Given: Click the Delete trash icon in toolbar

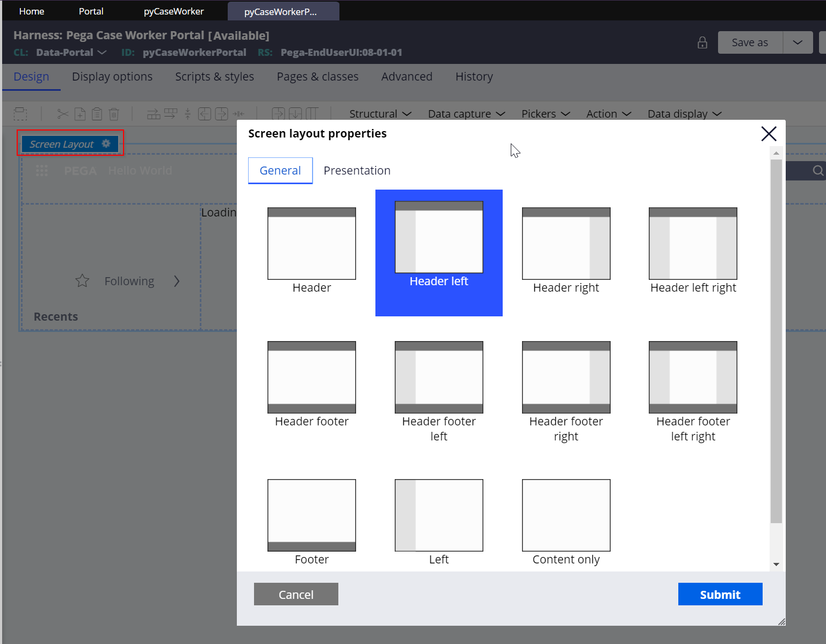Looking at the screenshot, I should click(114, 114).
